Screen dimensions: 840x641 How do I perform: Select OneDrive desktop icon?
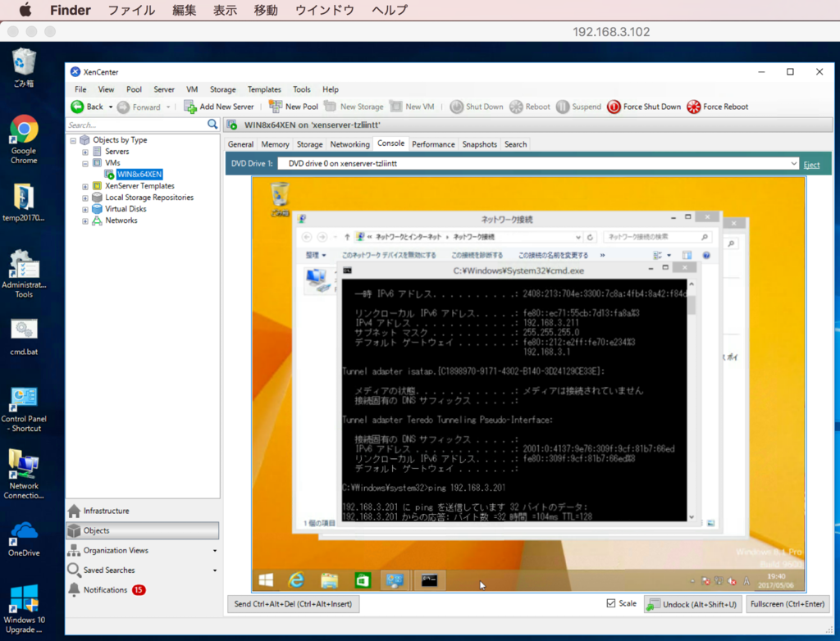24,539
